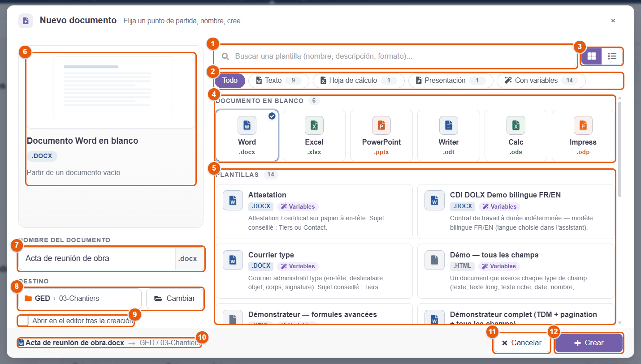Switch templates to list view
This screenshot has height=364, width=641.
point(612,56)
